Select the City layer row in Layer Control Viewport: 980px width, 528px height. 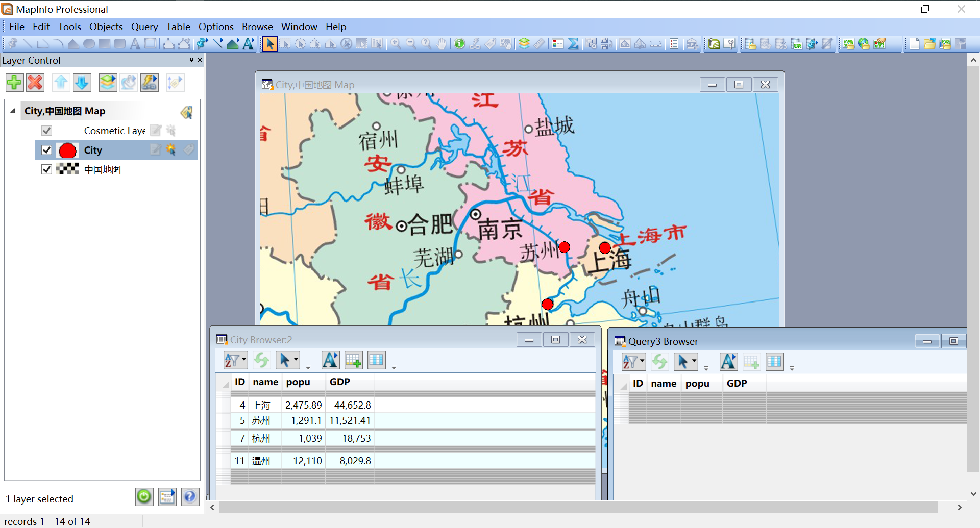point(116,150)
